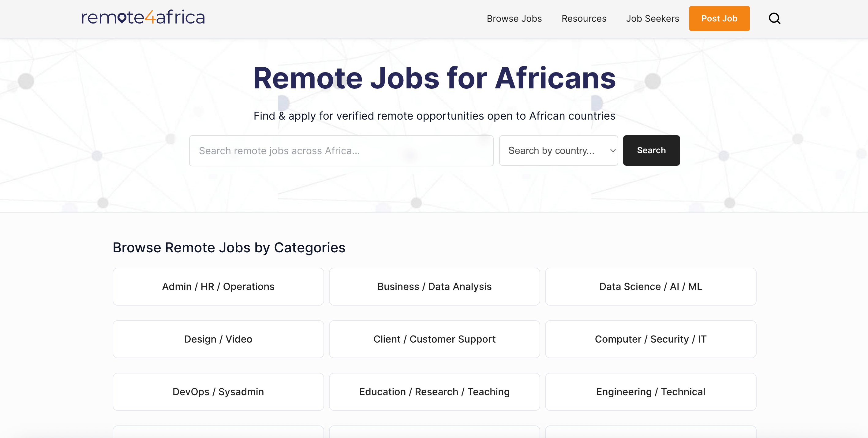The width and height of the screenshot is (868, 438).
Task: Click inside the remote jobs search field
Action: point(341,150)
